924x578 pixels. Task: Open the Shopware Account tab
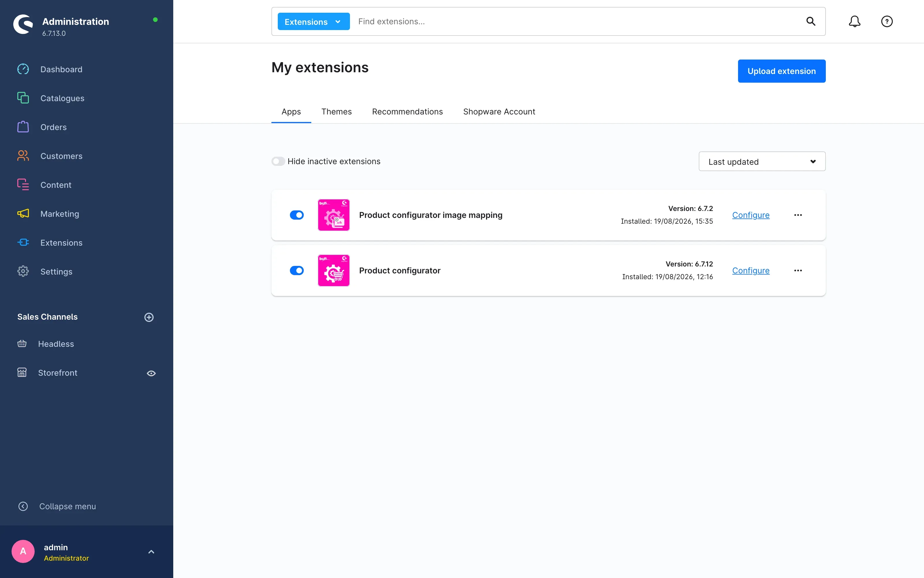pos(499,112)
